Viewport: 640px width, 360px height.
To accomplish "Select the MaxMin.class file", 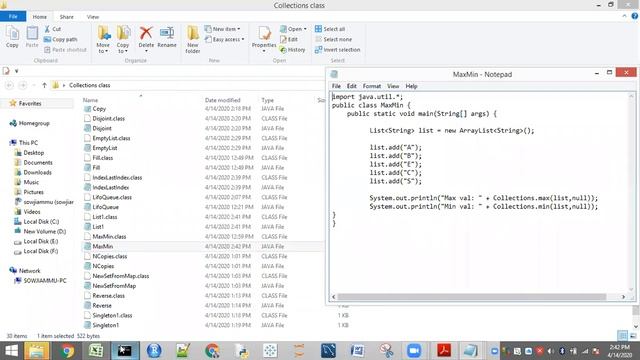I will tap(109, 237).
